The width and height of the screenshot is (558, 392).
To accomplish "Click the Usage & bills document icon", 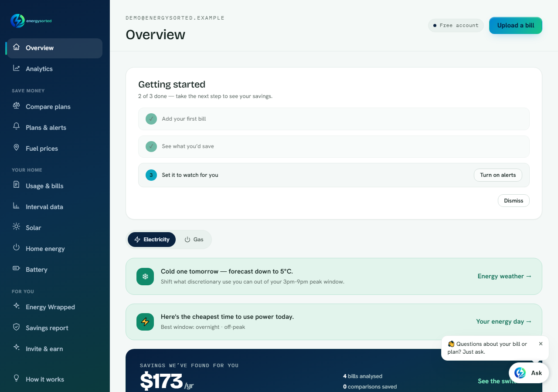I will coord(17,185).
